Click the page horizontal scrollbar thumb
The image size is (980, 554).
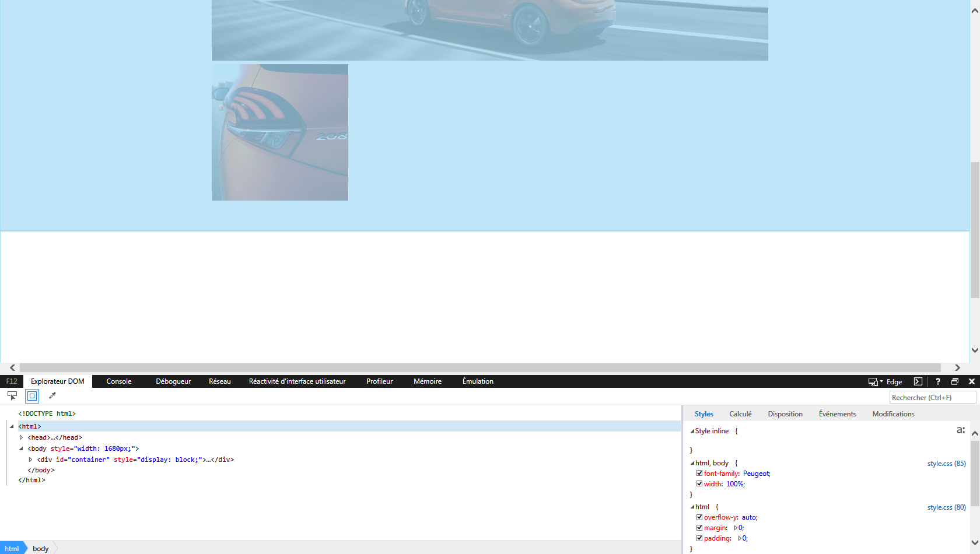[480, 367]
